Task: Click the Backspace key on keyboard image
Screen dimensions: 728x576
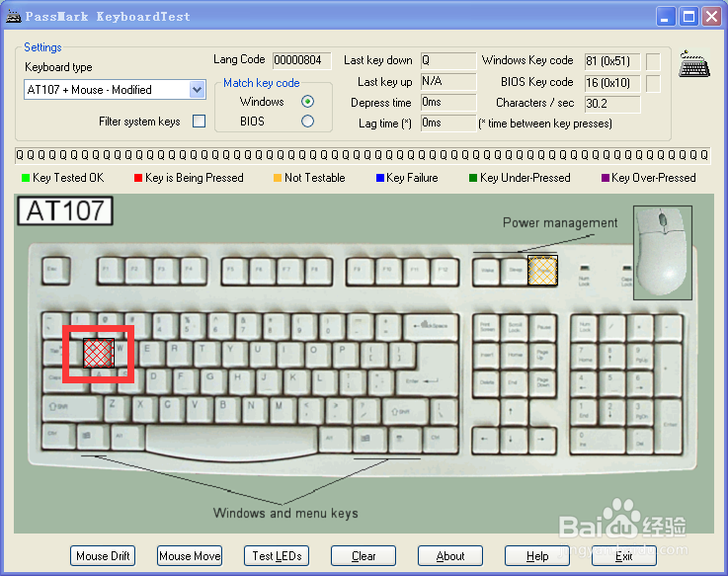Action: point(431,327)
